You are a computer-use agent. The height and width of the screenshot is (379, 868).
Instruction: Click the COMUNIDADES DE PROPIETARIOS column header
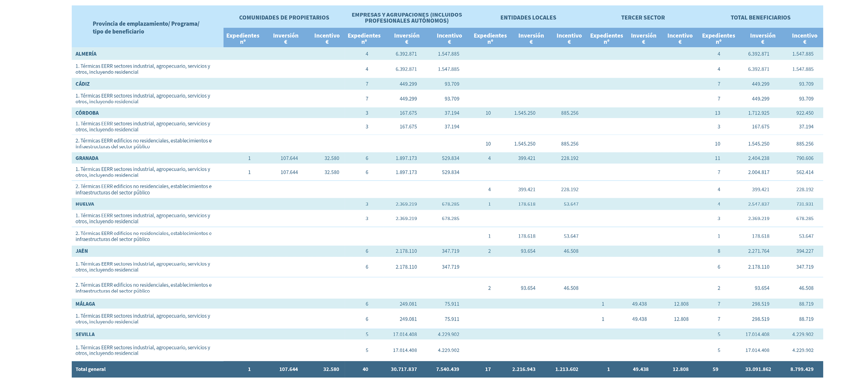click(x=284, y=18)
